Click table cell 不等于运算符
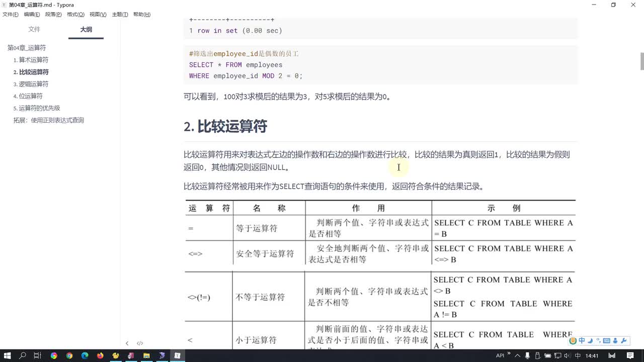Image resolution: width=644 pixels, height=362 pixels. tap(260, 297)
